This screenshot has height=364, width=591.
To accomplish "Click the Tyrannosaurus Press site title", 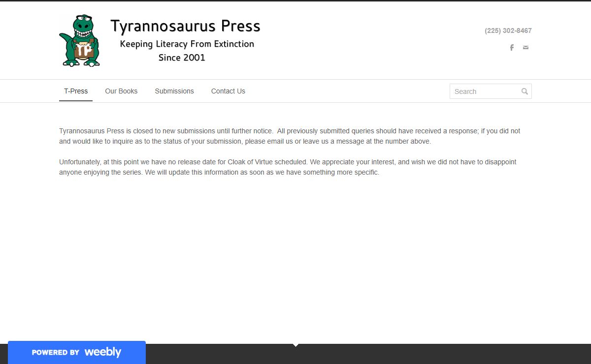I will [185, 26].
